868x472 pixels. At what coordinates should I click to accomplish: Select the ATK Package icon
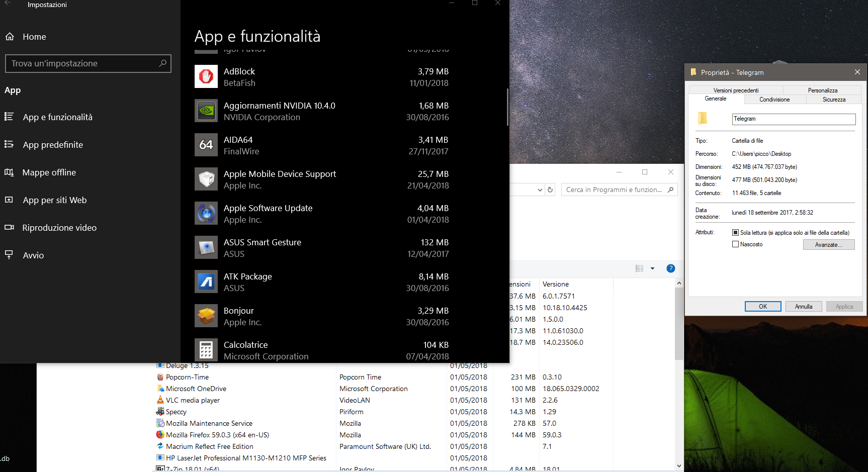(206, 281)
